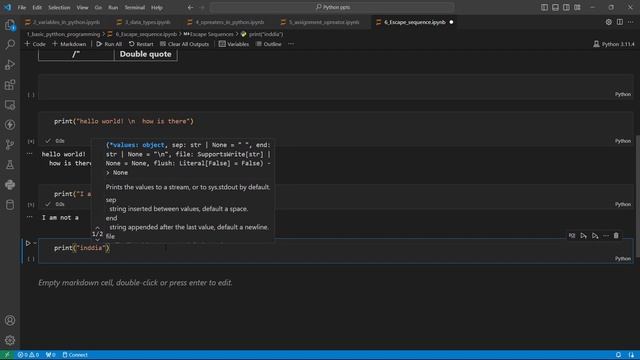Open the 1_basic_python_programming breadcrumb
Viewport: 640px width, 360px height.
(64, 34)
